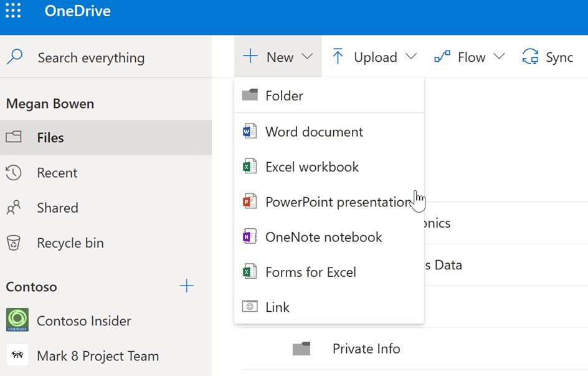
Task: Select Forms for Excel option
Action: [x=330, y=272]
